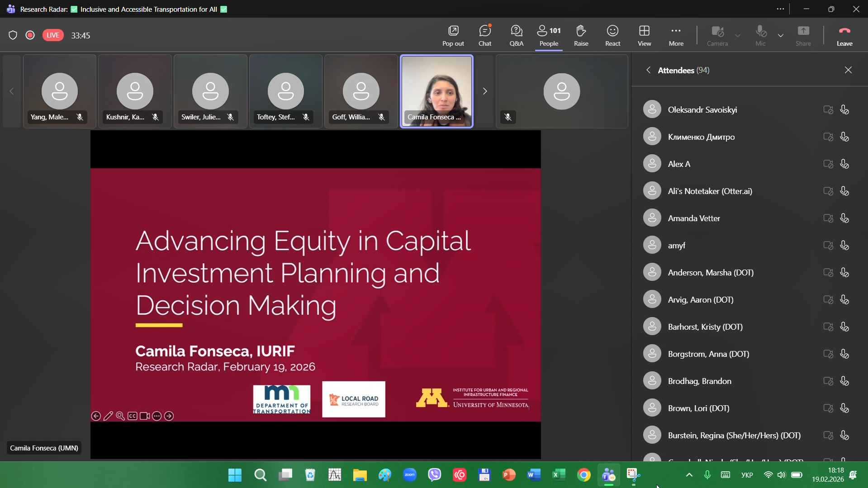
Task: Toggle mic permission for Oleksandr Savoiskyi
Action: coord(844,110)
